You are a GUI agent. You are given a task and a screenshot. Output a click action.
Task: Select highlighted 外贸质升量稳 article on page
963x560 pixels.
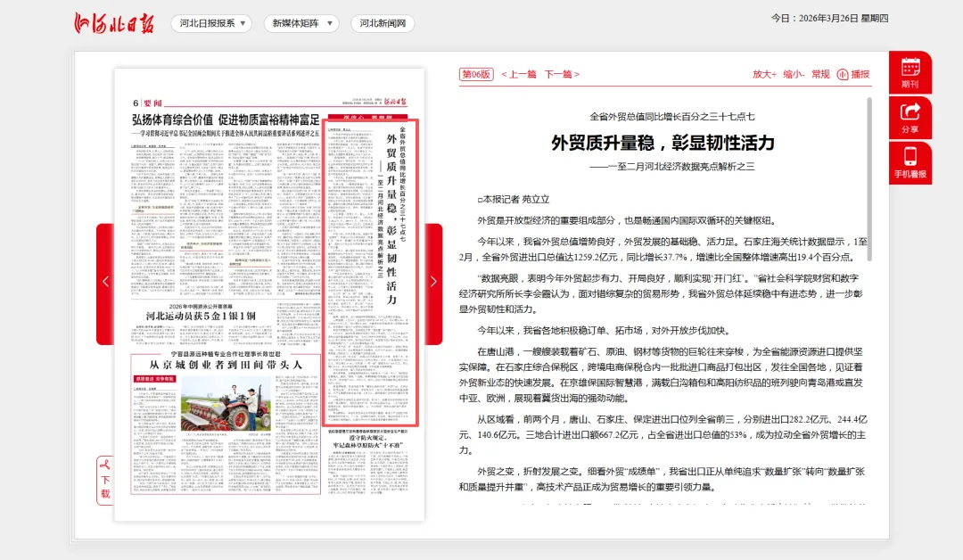371,273
